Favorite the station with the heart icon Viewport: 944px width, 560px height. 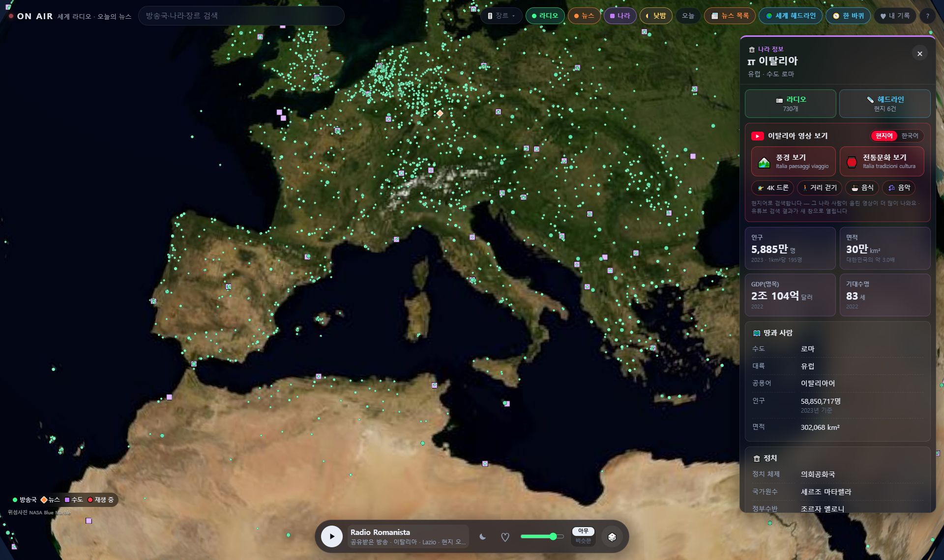pyautogui.click(x=505, y=537)
